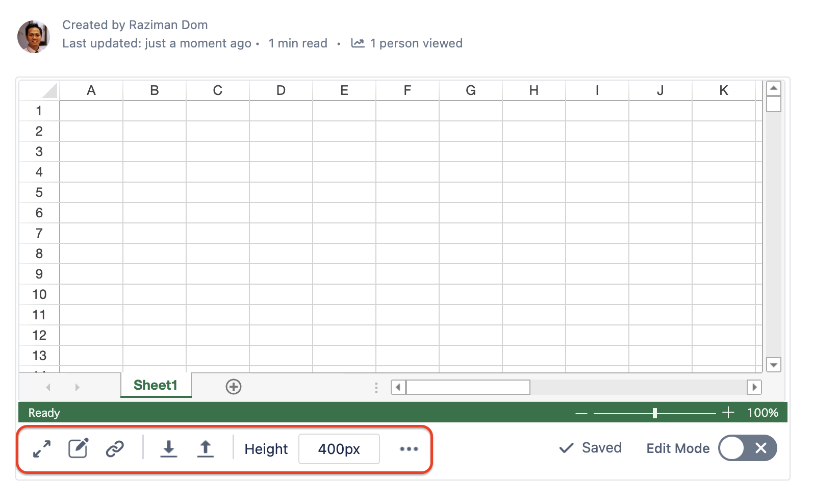Click the zoom in plus icon
The height and width of the screenshot is (504, 813).
tap(728, 413)
